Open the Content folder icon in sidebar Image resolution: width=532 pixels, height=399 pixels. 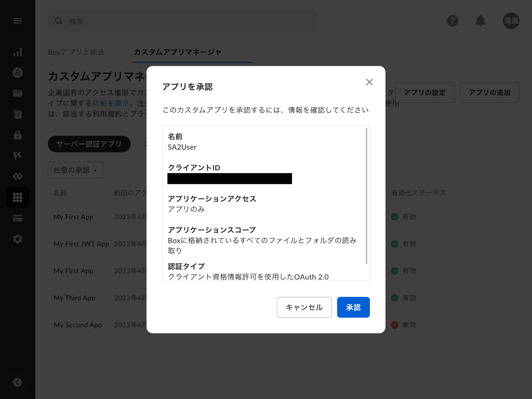(17, 93)
